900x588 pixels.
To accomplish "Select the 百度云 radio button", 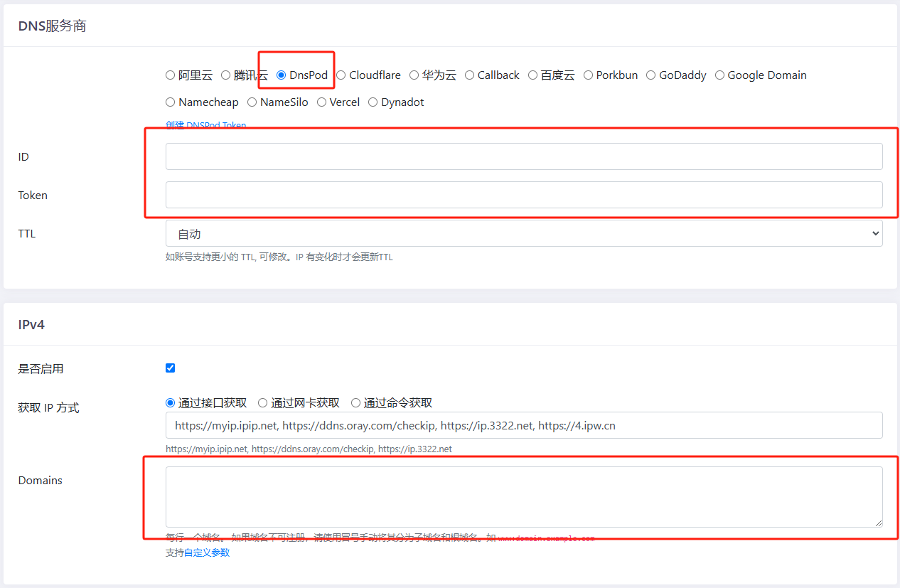I will click(x=532, y=75).
